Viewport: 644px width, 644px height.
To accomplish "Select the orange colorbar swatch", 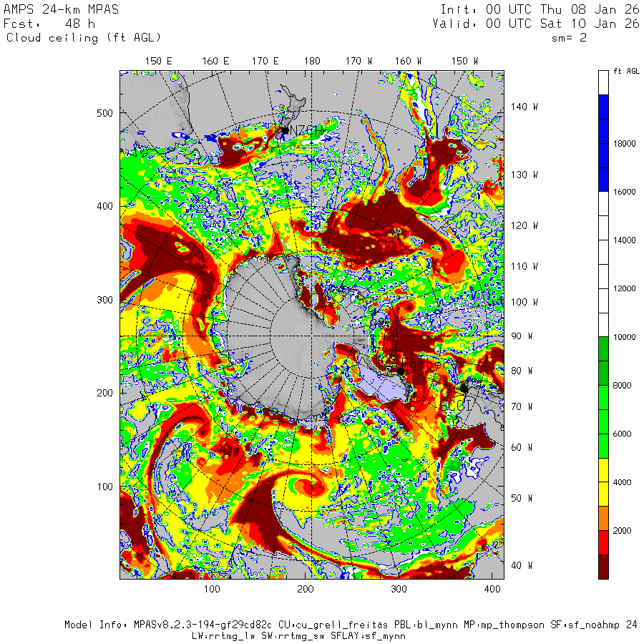I will [x=603, y=518].
